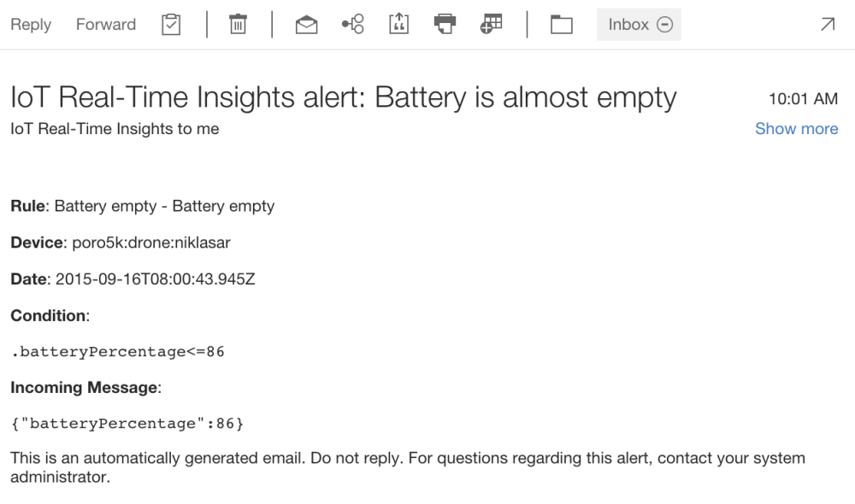Click the JSON message {"batteryPercentage":86}

(x=127, y=424)
